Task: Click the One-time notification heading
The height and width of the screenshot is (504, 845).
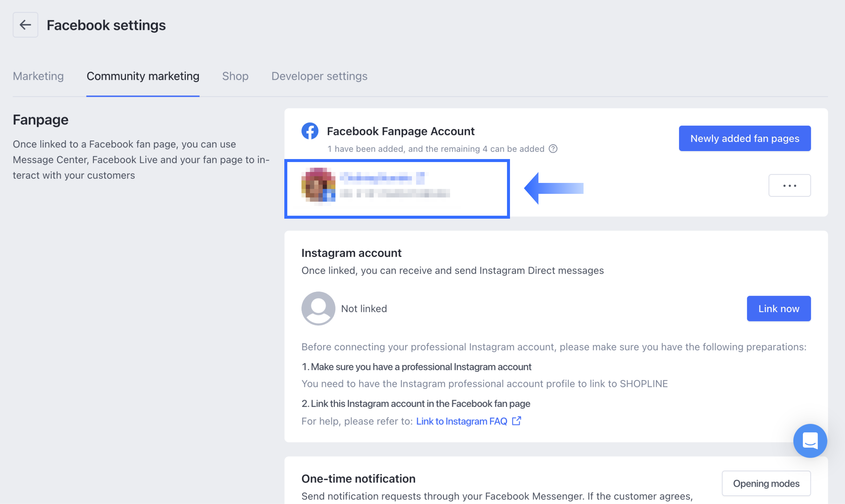Action: [358, 478]
